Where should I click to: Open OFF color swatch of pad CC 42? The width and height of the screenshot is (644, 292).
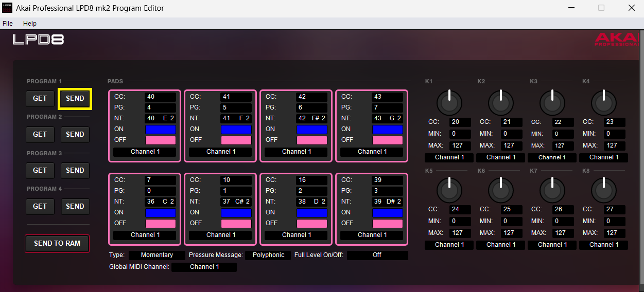pos(312,140)
